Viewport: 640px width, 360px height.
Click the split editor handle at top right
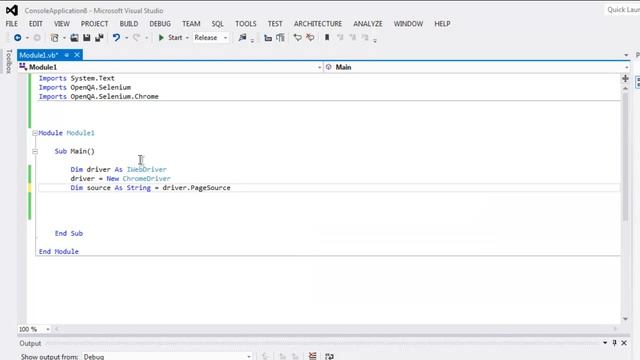pyautogui.click(x=625, y=79)
